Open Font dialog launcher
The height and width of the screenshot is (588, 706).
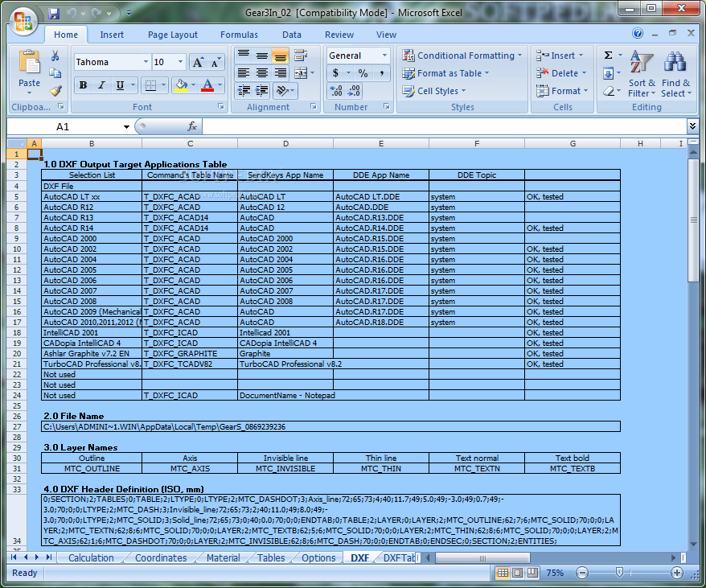tap(221, 106)
